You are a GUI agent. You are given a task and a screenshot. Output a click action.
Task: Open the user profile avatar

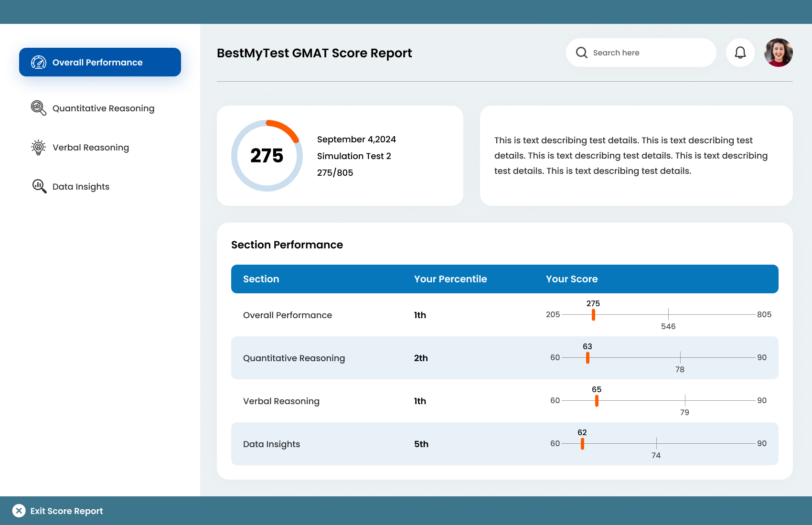779,53
